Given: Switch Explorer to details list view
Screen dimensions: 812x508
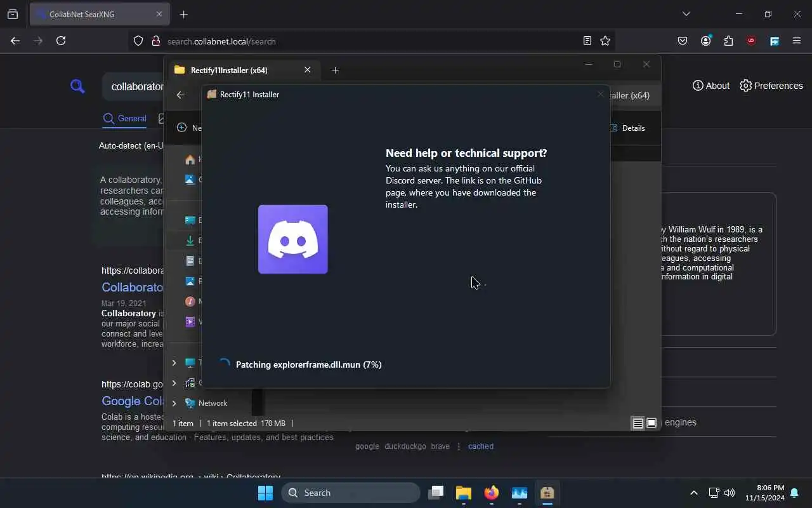Looking at the screenshot, I should click(x=638, y=424).
